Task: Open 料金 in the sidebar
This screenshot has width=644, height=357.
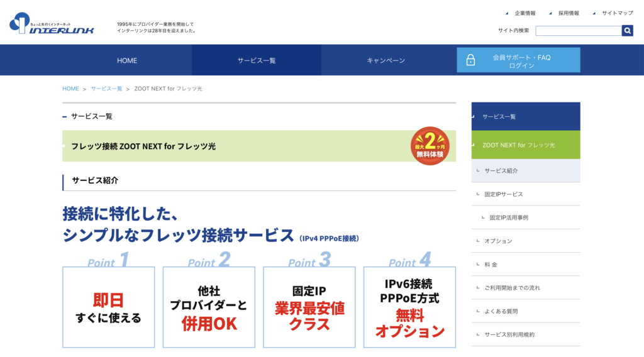Action: click(x=526, y=264)
